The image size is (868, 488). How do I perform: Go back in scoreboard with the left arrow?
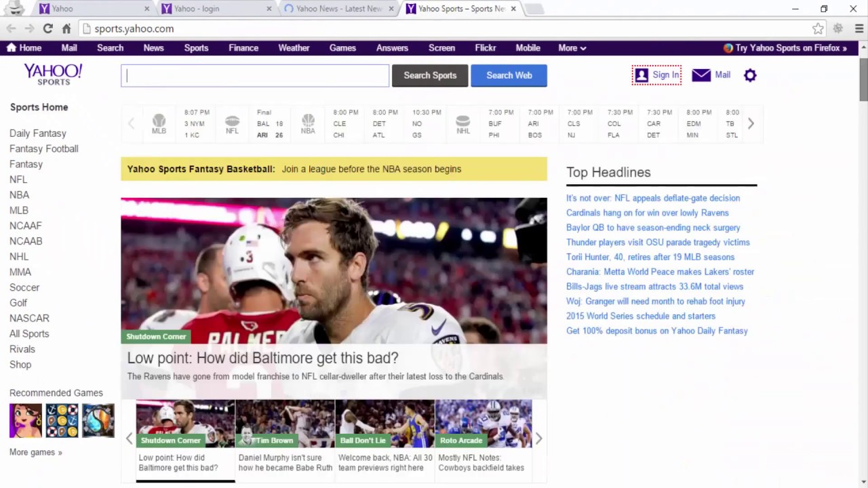point(131,123)
